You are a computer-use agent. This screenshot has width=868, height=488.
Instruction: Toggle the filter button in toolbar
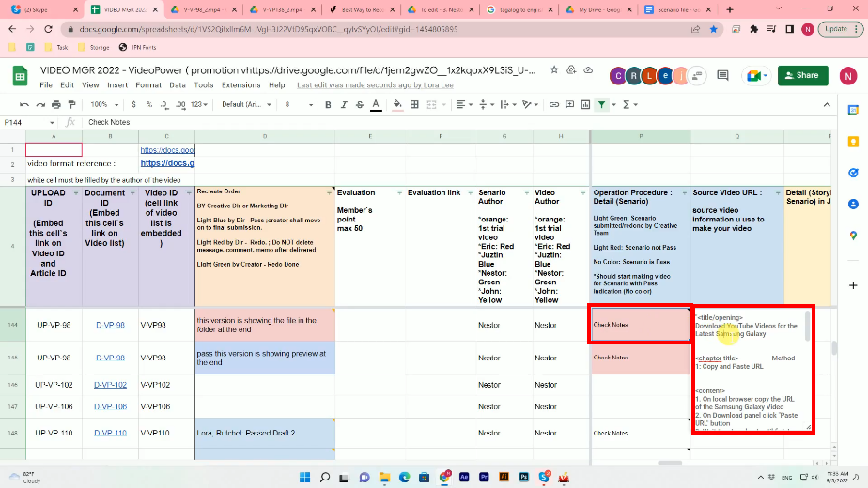click(601, 104)
